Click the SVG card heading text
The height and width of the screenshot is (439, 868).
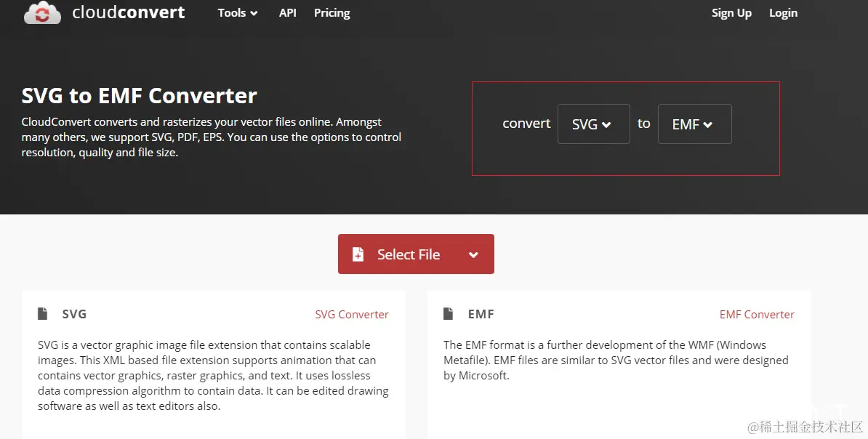[x=74, y=314]
